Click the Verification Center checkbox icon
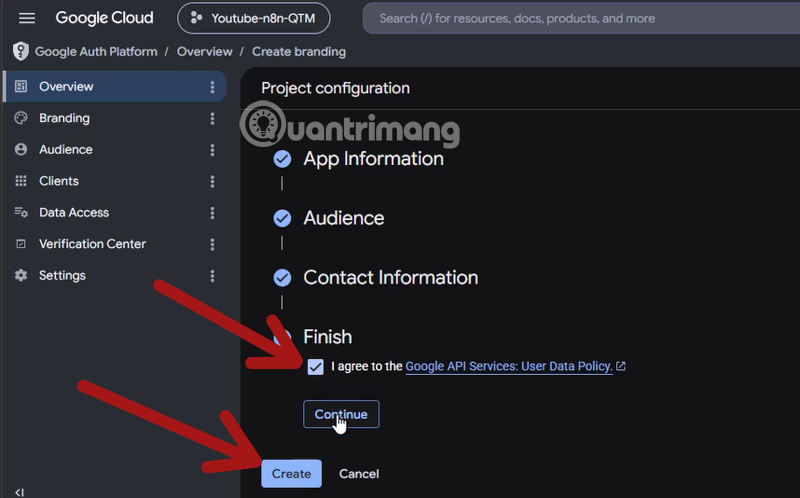Image resolution: width=800 pixels, height=498 pixels. click(21, 244)
